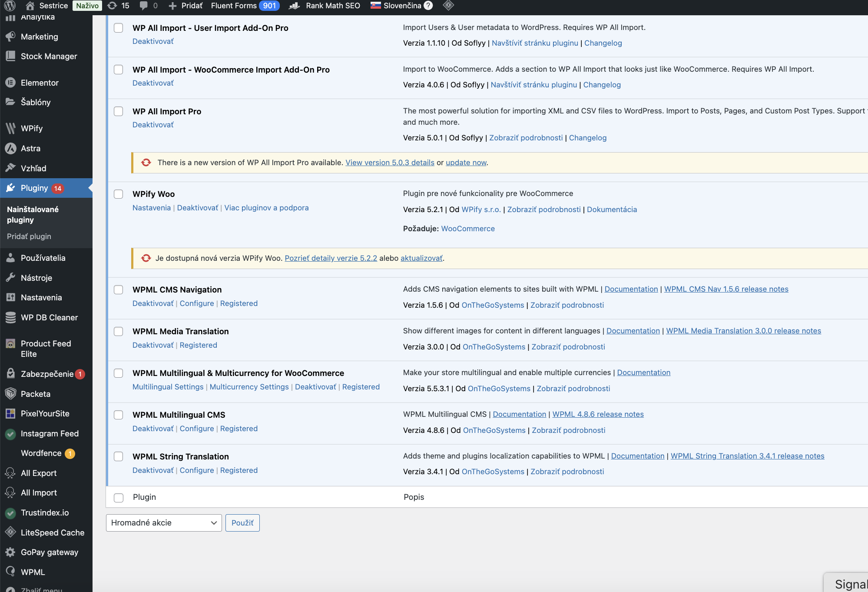Select the WPML String Translation checkbox
868x592 pixels.
tap(119, 456)
